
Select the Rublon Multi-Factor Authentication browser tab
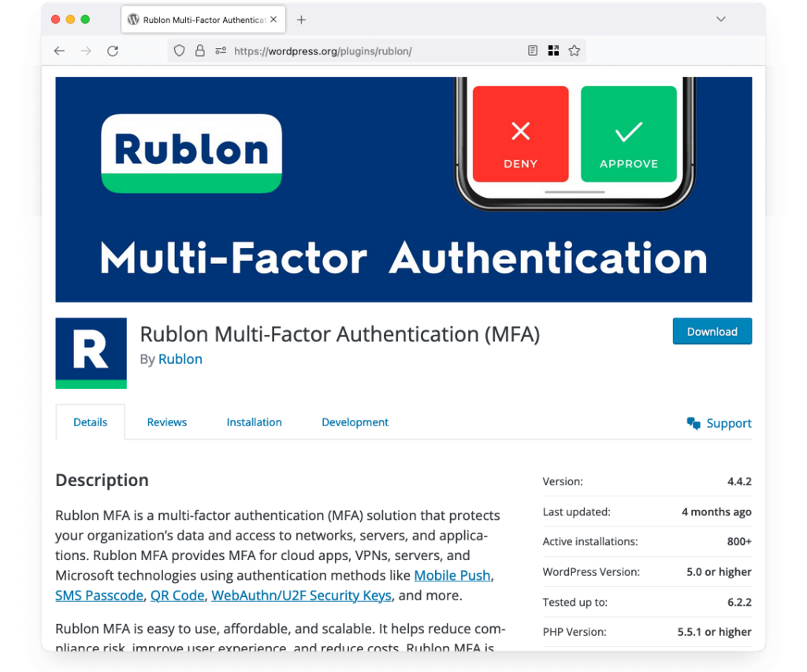tap(203, 20)
